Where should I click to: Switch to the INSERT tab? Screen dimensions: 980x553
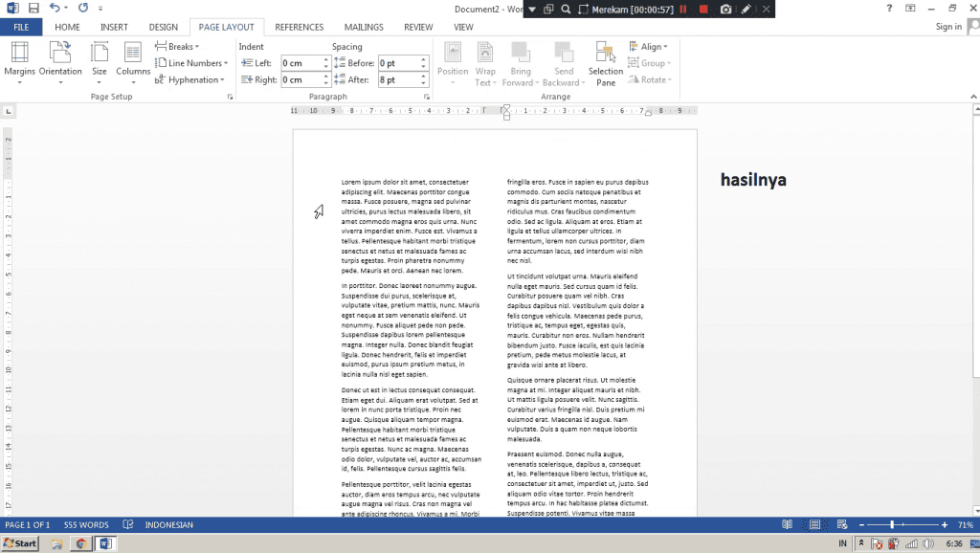114,27
